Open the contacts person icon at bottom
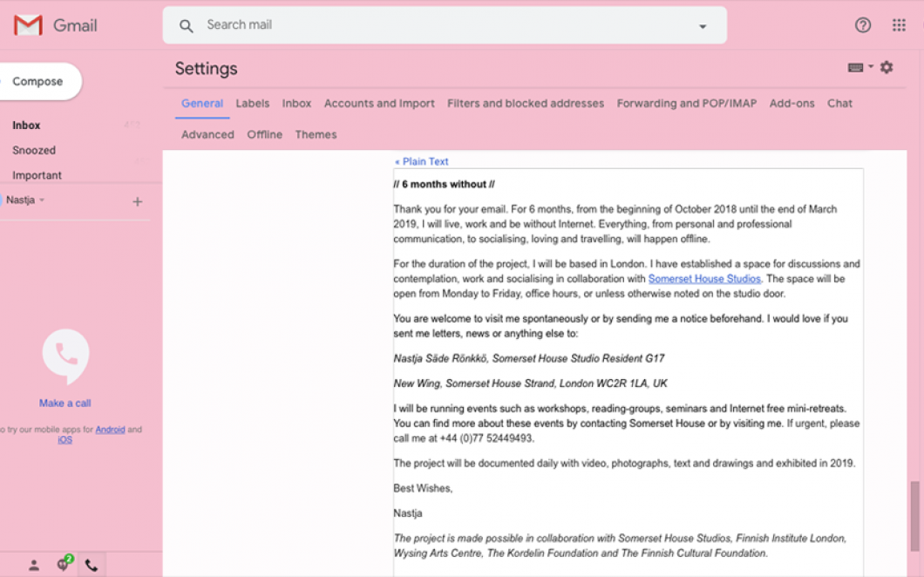 pos(34,565)
